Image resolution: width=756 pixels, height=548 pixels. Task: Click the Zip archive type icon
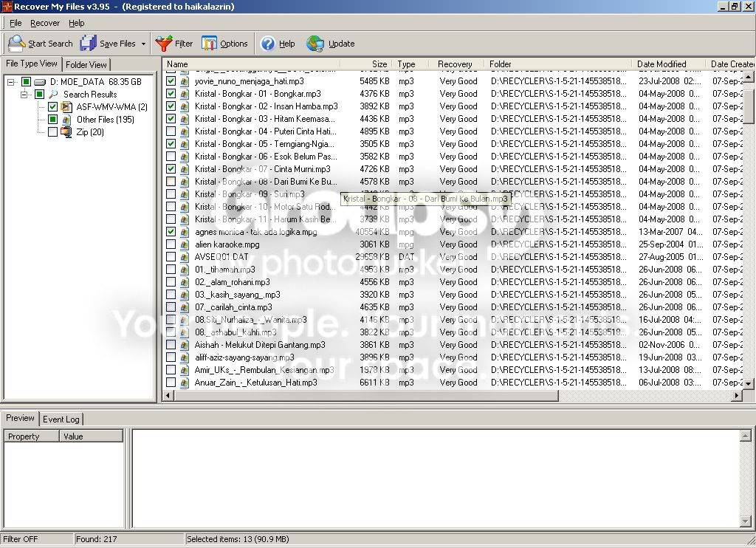coord(66,131)
